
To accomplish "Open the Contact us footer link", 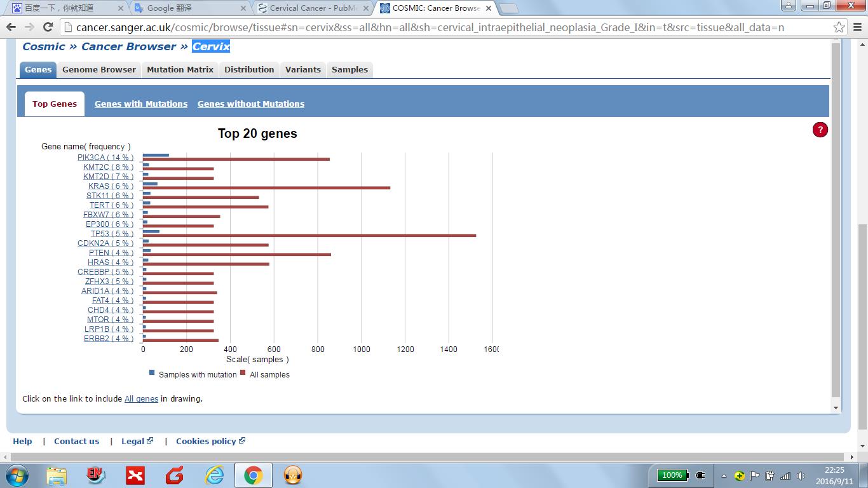I will 76,441.
